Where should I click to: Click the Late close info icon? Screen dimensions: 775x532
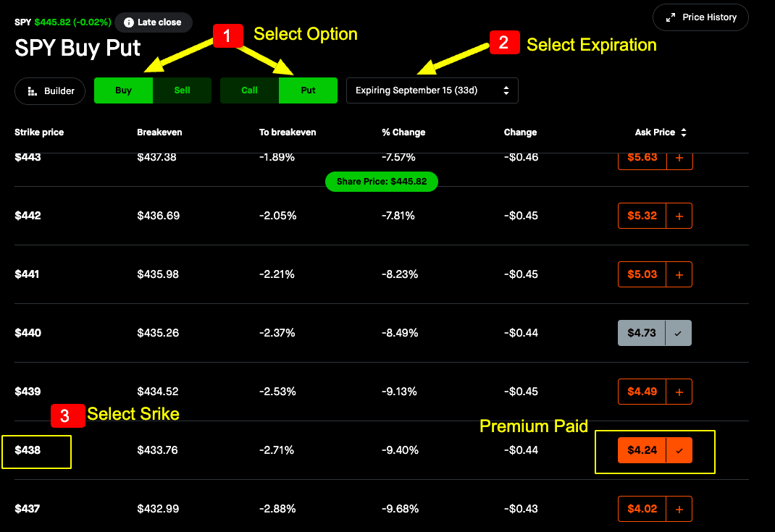coord(128,22)
